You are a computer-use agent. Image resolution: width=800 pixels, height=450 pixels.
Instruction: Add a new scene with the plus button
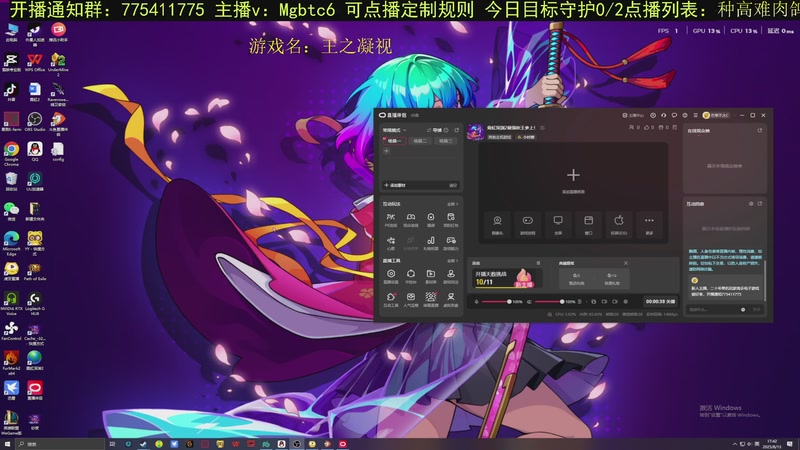pos(386,151)
